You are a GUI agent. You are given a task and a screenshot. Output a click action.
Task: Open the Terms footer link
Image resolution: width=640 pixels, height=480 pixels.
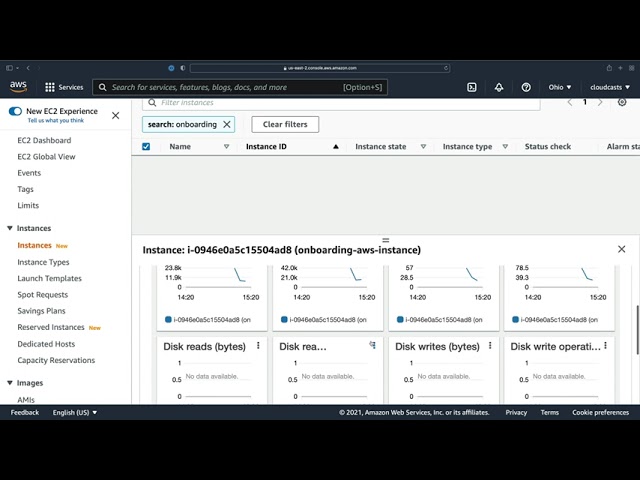tap(549, 413)
